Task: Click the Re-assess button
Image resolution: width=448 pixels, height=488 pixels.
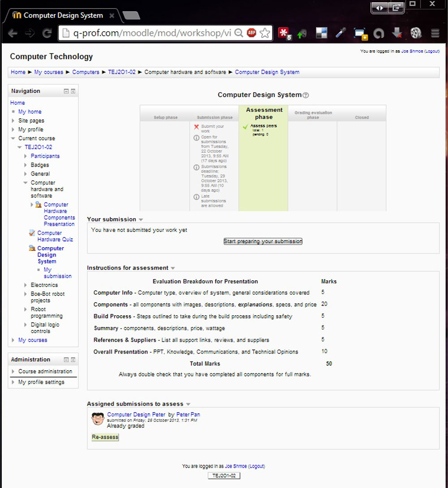Action: (105, 437)
